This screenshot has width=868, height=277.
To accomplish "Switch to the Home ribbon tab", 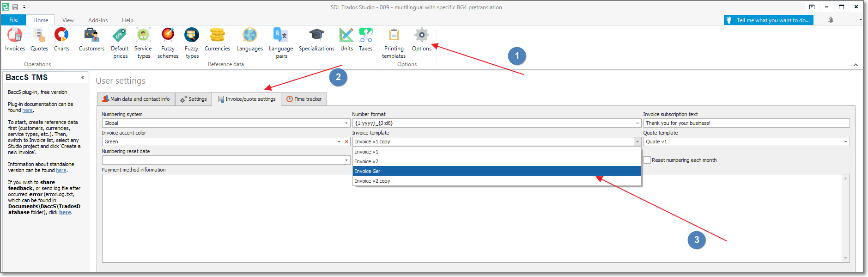I will point(41,20).
